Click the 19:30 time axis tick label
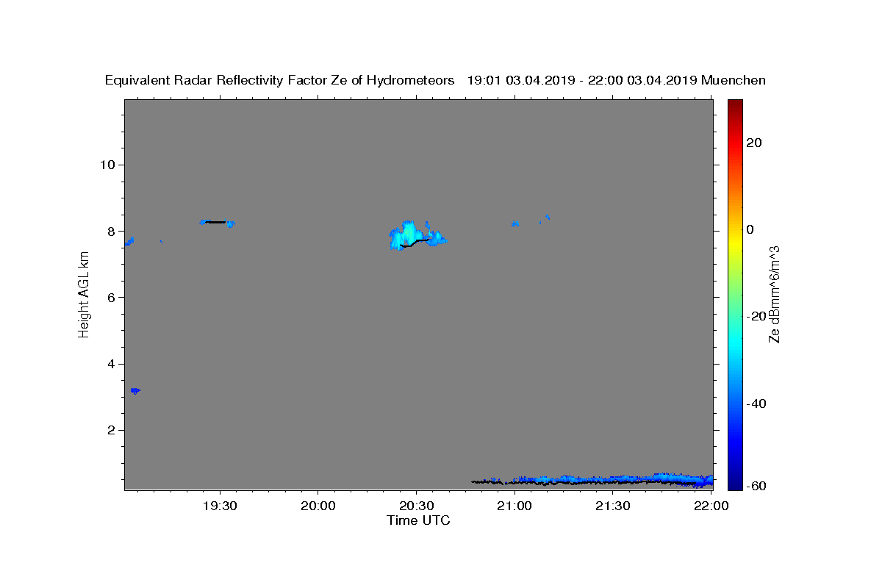Image resolution: width=882 pixels, height=588 pixels. point(220,506)
